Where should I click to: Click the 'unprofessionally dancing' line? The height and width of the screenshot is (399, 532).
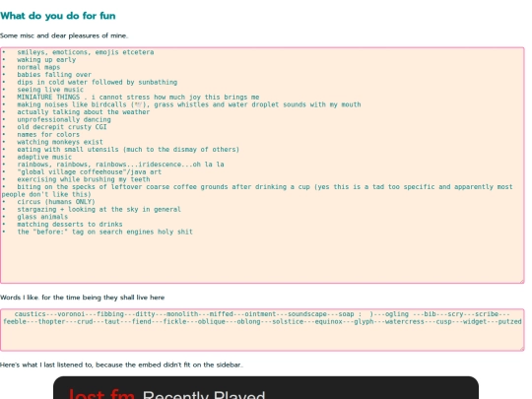64,119
